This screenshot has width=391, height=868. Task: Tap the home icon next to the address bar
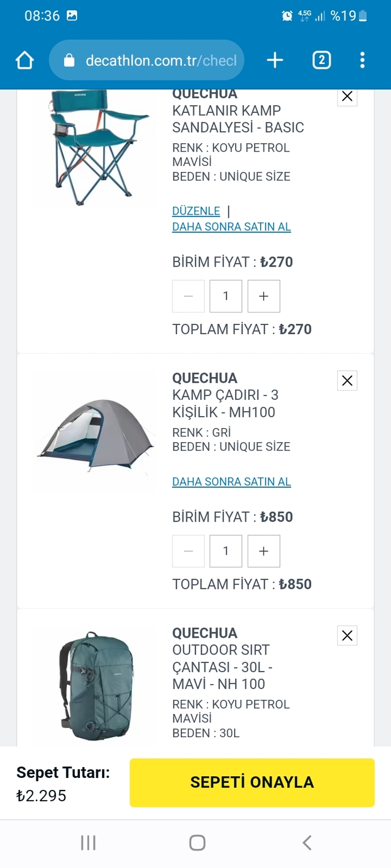tap(24, 60)
